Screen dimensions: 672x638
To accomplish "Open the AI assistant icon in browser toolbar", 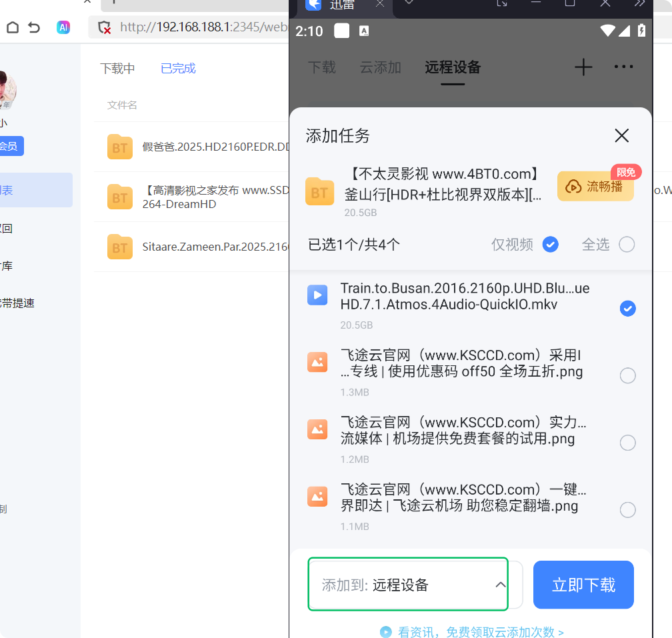I will [x=63, y=27].
